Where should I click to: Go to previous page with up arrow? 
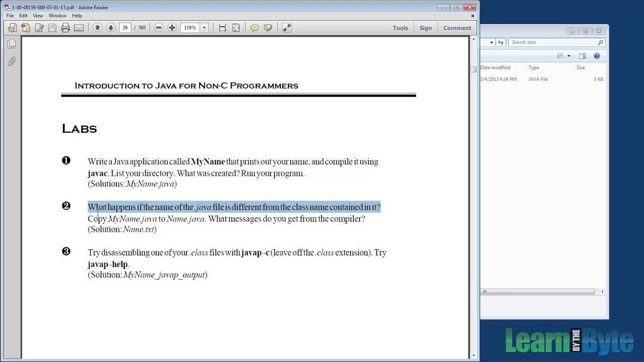(98, 28)
